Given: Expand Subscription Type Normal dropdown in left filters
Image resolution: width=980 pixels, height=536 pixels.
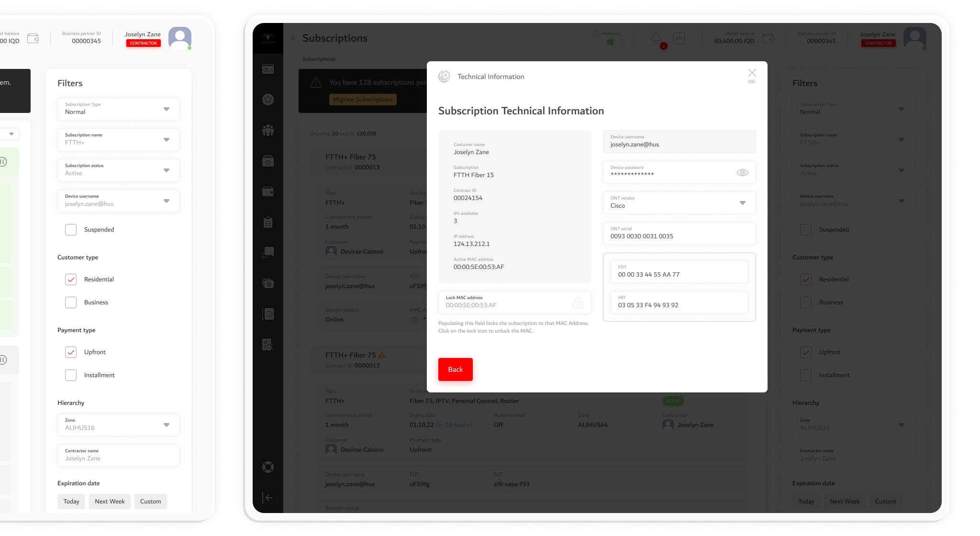Looking at the screenshot, I should pyautogui.click(x=118, y=109).
